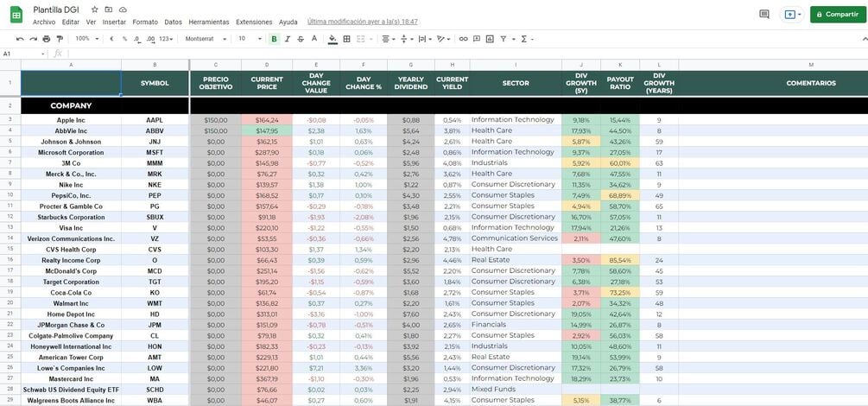The width and height of the screenshot is (868, 406).
Task: Open the Última modificación history link
Action: pyautogui.click(x=362, y=22)
